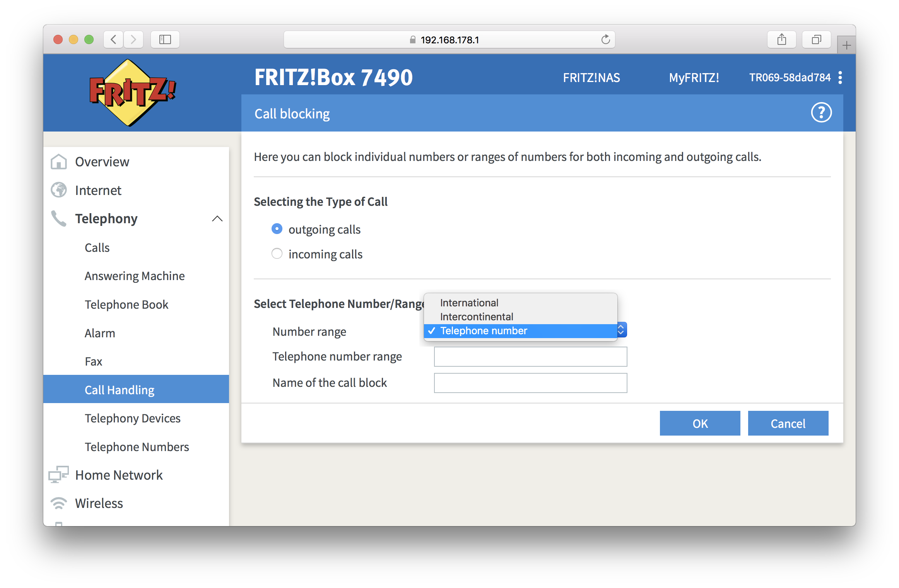The width and height of the screenshot is (899, 588).
Task: Confirm with the OK button
Action: click(x=700, y=423)
